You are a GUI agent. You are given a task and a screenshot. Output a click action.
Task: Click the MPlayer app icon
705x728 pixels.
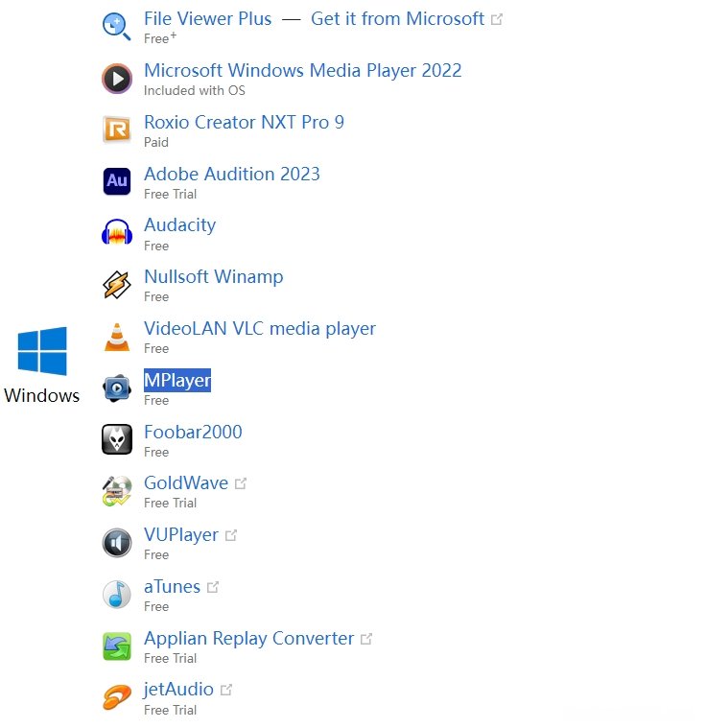pyautogui.click(x=117, y=388)
